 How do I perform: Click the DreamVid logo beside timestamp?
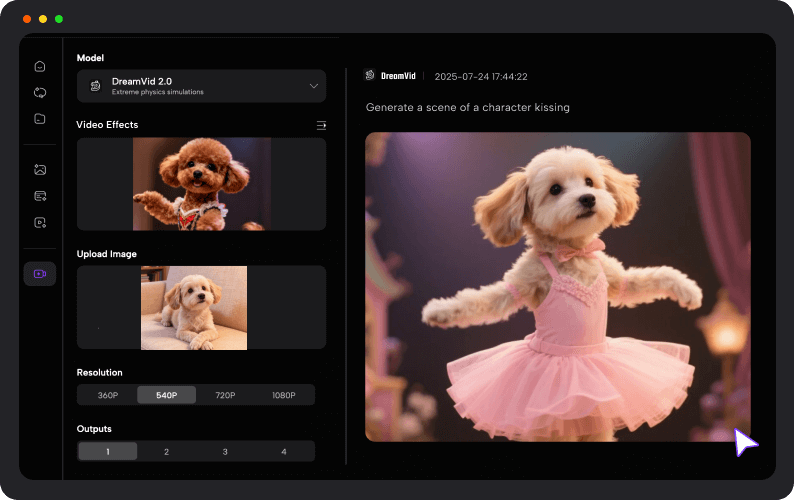[x=370, y=76]
